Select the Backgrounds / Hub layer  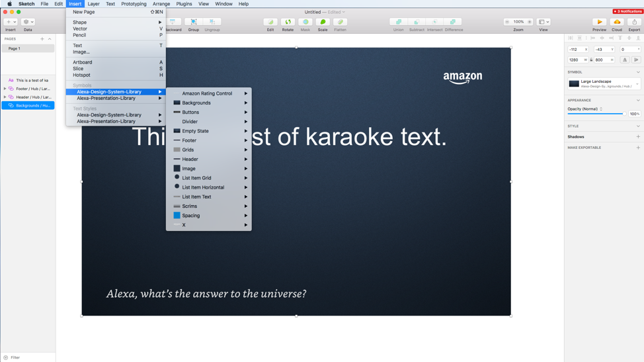(x=28, y=106)
